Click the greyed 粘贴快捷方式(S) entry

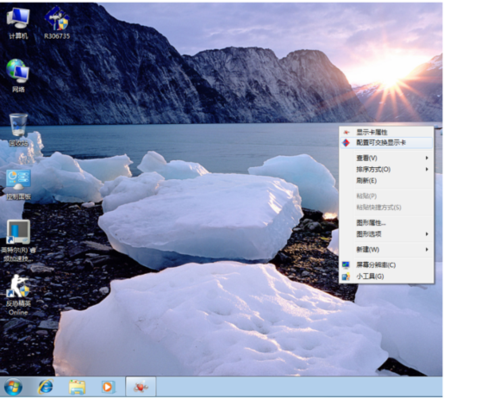[386, 207]
